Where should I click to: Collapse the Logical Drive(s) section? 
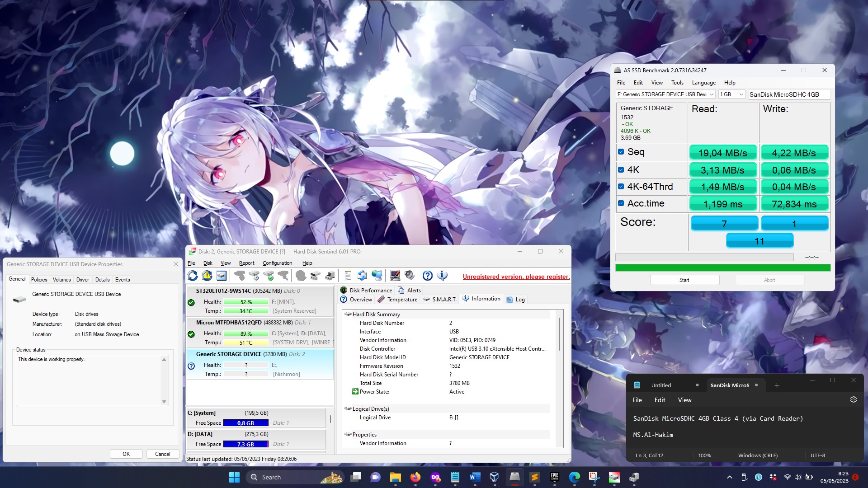348,409
